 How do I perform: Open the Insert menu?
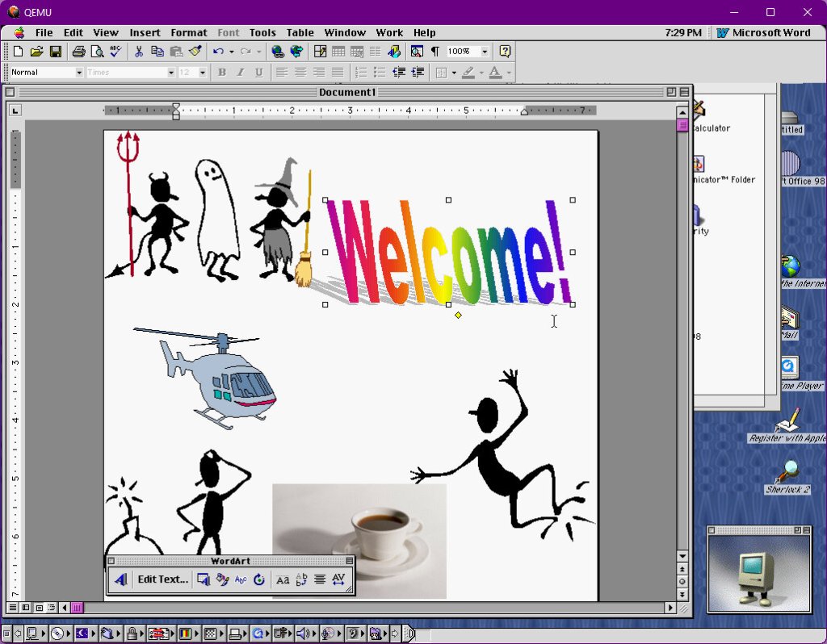click(x=145, y=33)
